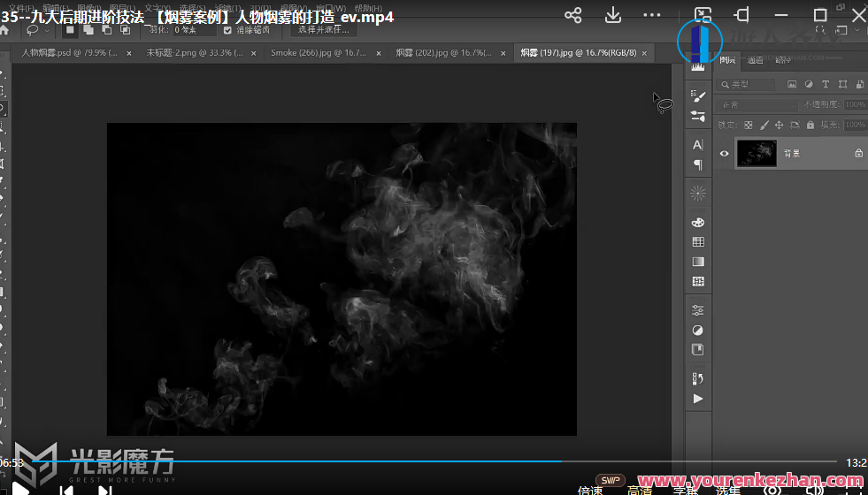This screenshot has width=868, height=495.
Task: Click the smoke image on the canvas
Action: tap(342, 278)
